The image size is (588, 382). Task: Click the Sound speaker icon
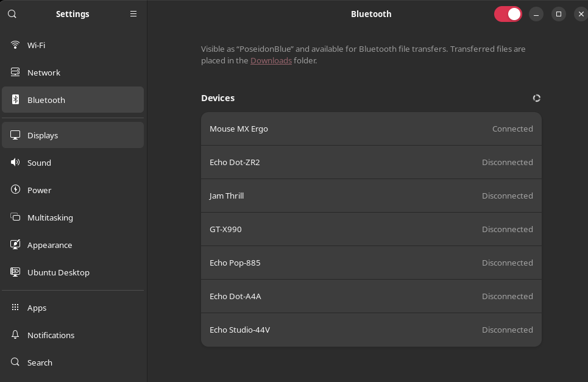tap(16, 163)
